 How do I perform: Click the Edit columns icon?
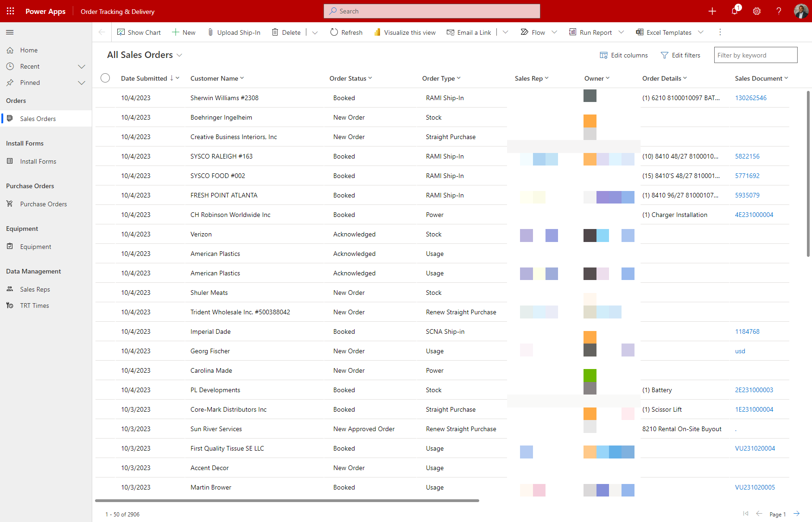tap(603, 55)
